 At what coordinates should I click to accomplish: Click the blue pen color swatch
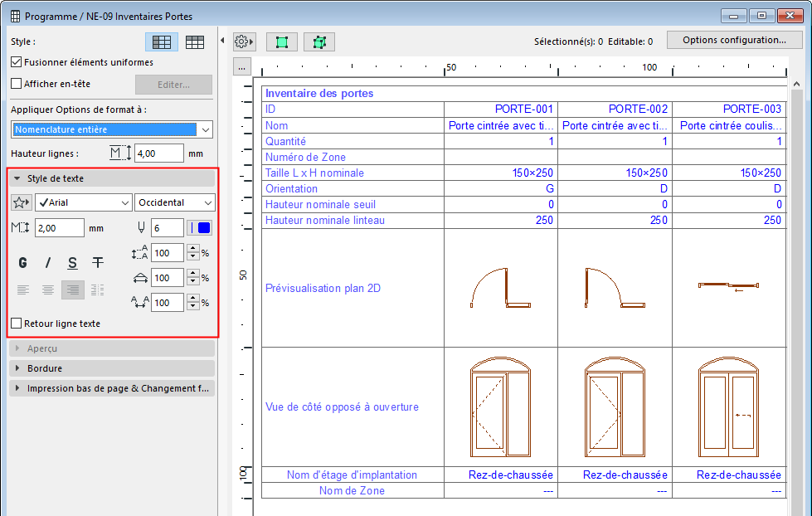coord(204,228)
